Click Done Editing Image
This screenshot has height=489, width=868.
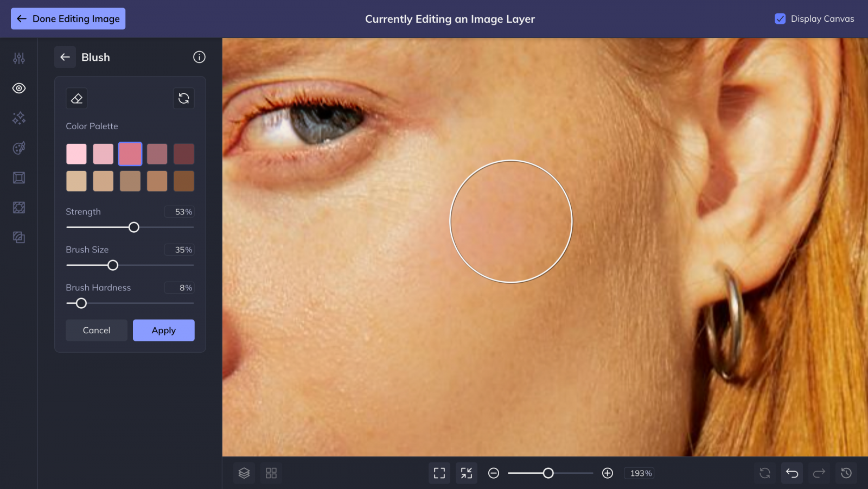click(x=67, y=18)
